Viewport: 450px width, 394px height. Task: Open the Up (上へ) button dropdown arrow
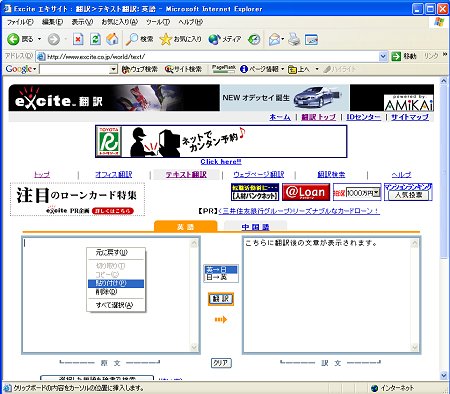tap(317, 69)
